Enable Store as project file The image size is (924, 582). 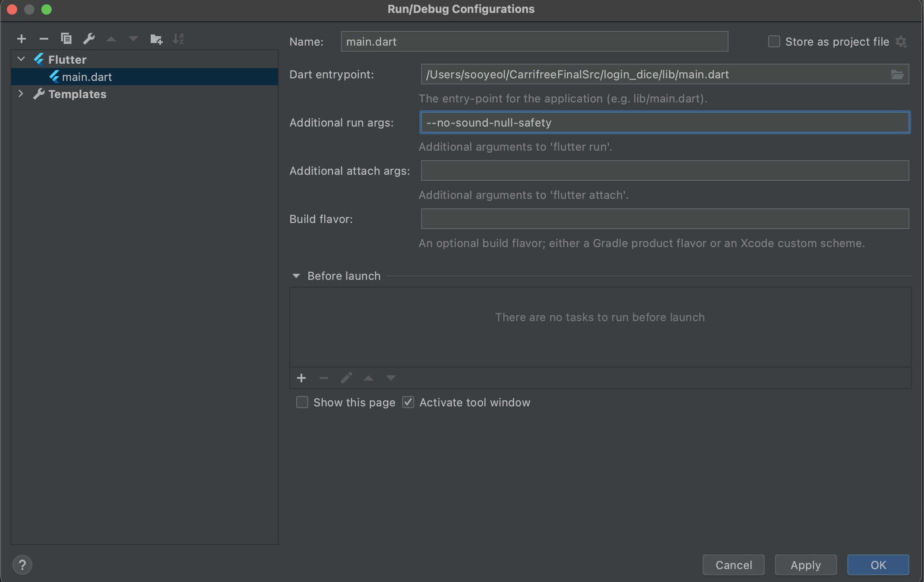[x=774, y=42]
